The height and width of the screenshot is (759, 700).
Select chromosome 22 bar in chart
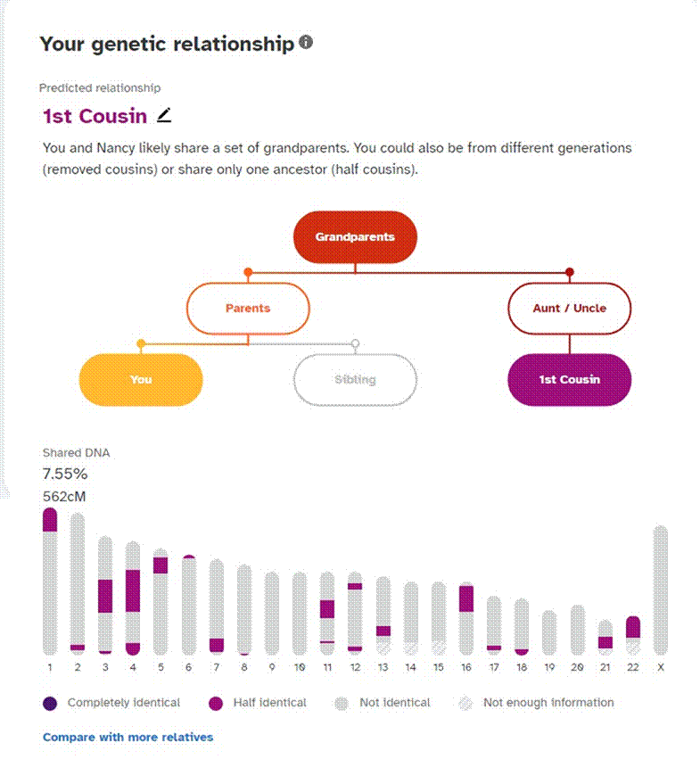pyautogui.click(x=633, y=636)
